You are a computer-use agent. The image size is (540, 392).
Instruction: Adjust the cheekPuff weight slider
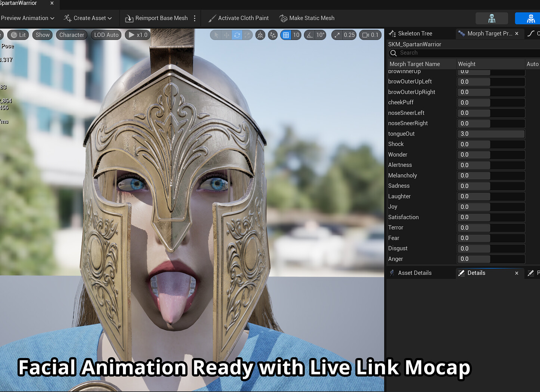point(491,103)
